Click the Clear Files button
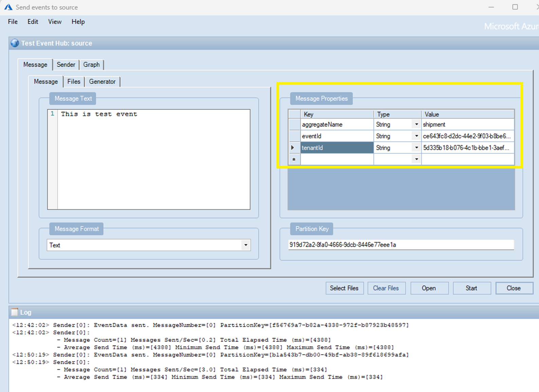This screenshot has width=539, height=392. pos(386,288)
